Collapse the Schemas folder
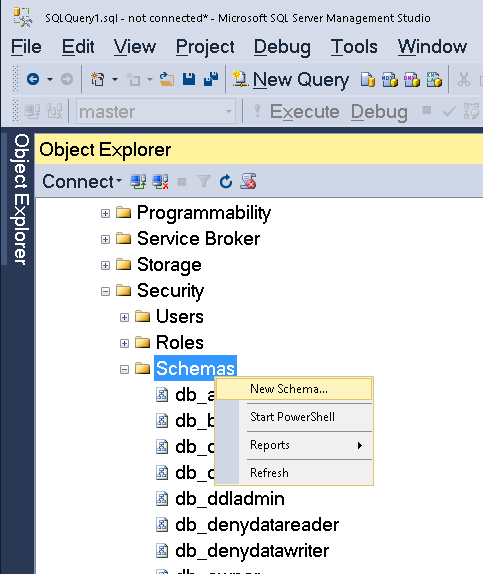The height and width of the screenshot is (574, 483). pyautogui.click(x=125, y=369)
